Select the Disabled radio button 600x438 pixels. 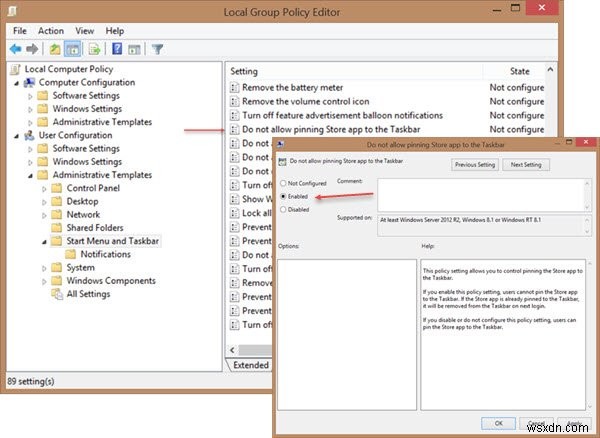283,209
